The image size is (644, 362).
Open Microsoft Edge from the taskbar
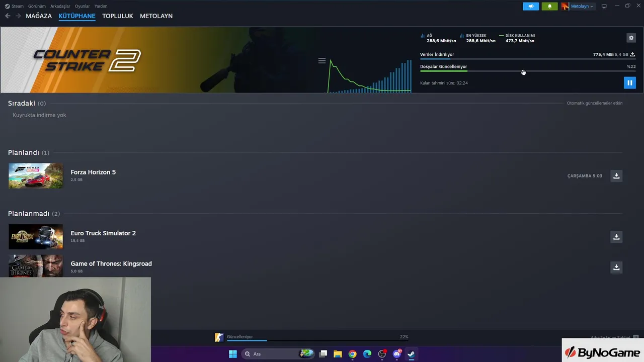[367, 354]
